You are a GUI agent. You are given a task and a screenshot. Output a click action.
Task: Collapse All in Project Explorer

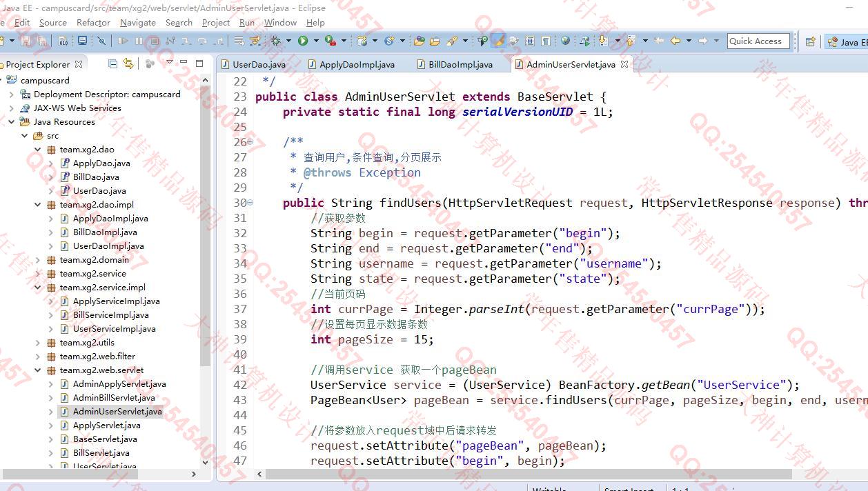(x=112, y=63)
